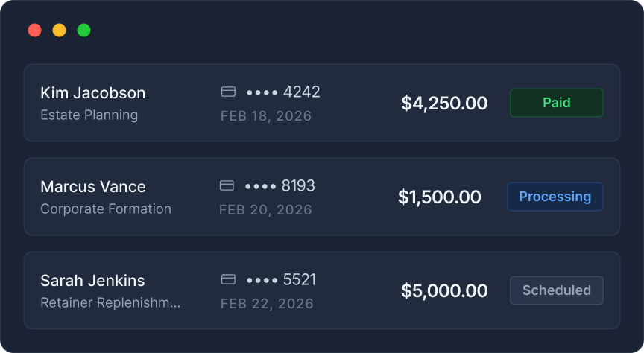
Task: Click the credit card icon beside 5521
Action: 229,279
